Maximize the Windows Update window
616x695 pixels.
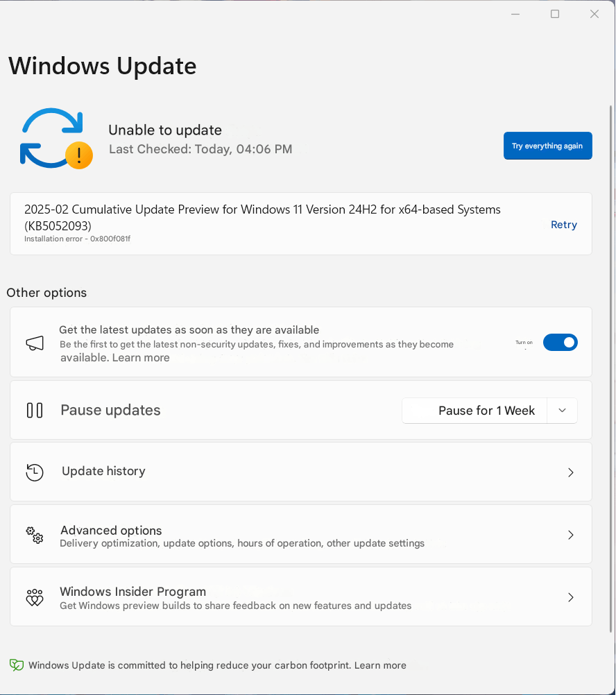[x=555, y=14]
